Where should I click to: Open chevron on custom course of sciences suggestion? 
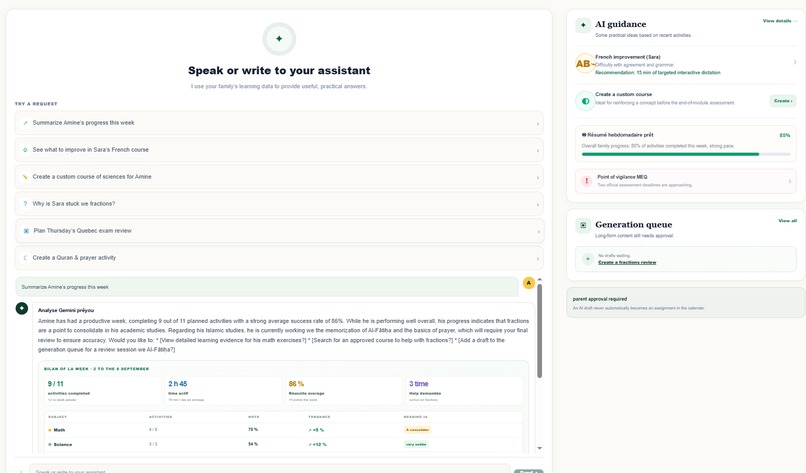tap(538, 177)
